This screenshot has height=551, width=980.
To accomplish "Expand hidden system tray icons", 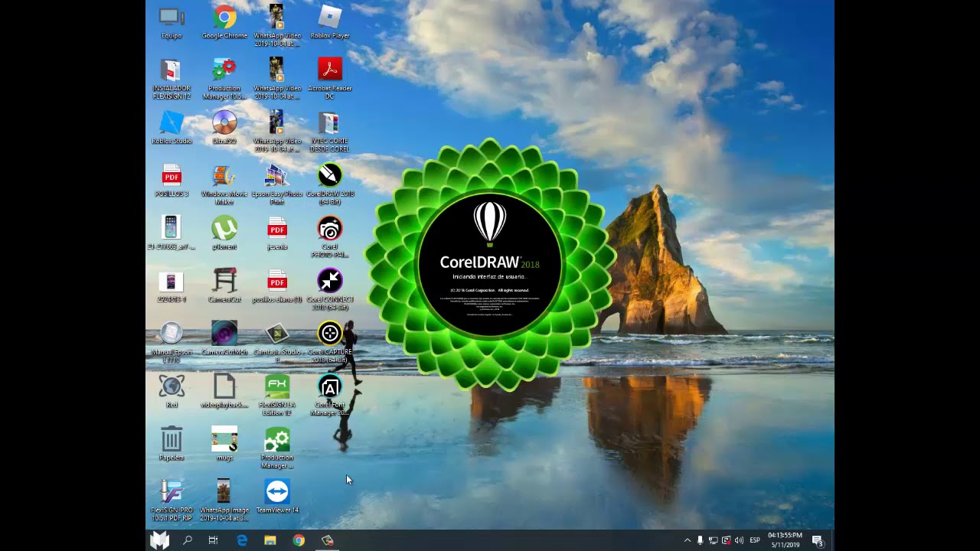I will click(x=687, y=540).
